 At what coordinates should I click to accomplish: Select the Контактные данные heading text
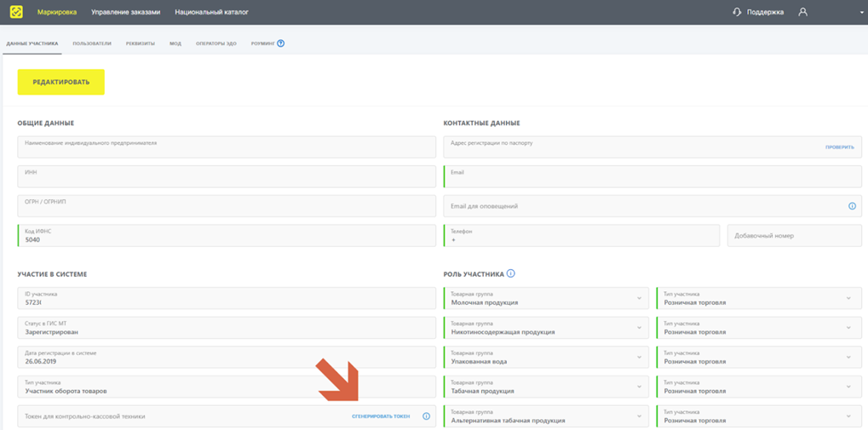481,123
